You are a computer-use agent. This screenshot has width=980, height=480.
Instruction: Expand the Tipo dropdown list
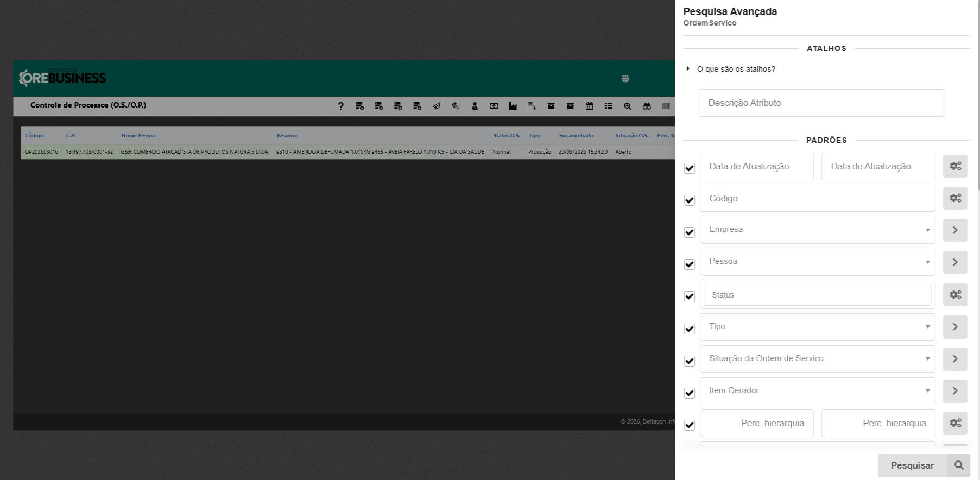tap(817, 327)
